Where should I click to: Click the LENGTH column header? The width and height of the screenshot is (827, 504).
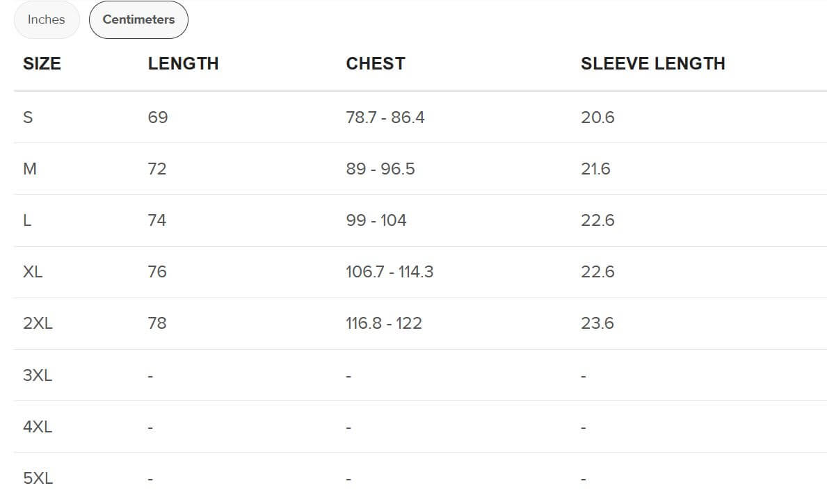pyautogui.click(x=183, y=64)
